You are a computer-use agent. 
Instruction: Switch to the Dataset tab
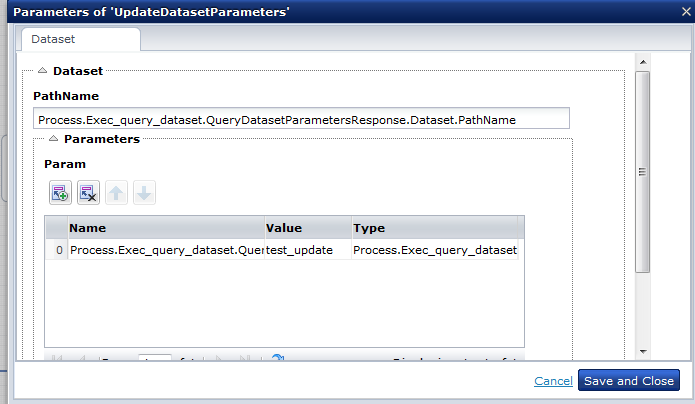pos(54,40)
